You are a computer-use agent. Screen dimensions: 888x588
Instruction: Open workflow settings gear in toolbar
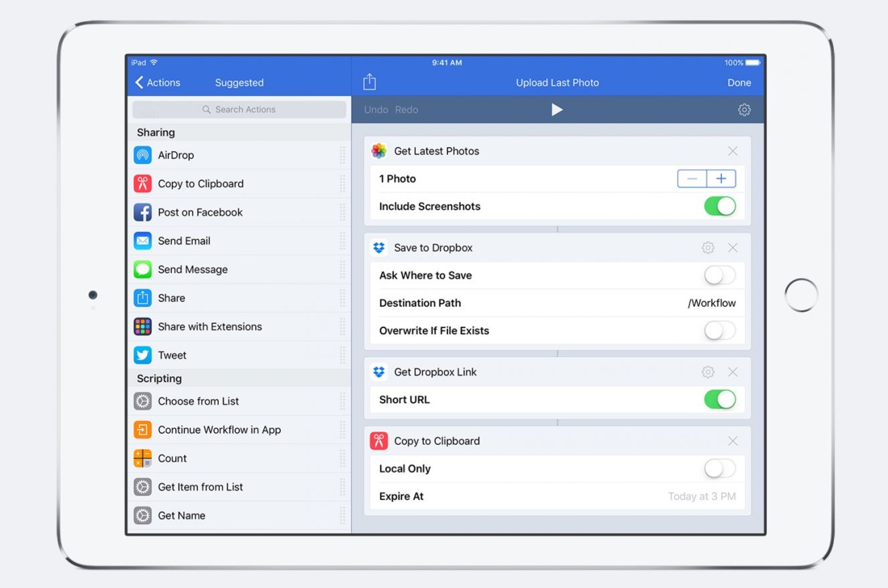coord(744,110)
